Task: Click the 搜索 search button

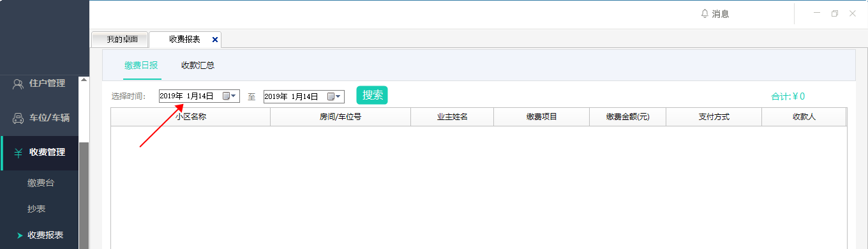Action: tap(372, 96)
